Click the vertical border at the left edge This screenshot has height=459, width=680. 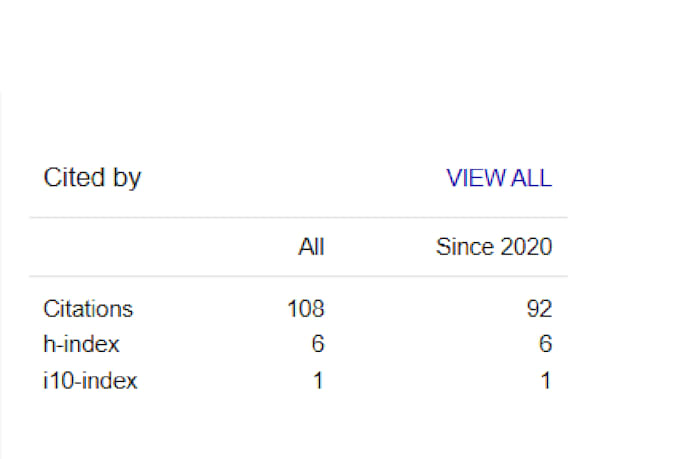click(x=1, y=275)
